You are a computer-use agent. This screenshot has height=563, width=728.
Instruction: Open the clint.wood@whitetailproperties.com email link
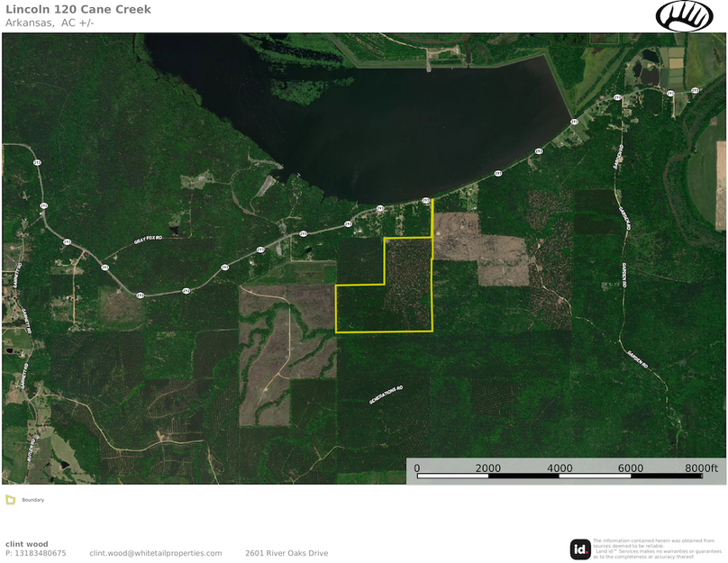click(155, 553)
